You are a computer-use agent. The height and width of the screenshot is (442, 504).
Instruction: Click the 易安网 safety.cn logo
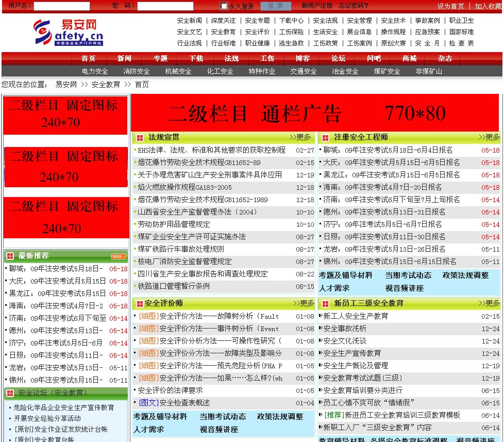69,32
